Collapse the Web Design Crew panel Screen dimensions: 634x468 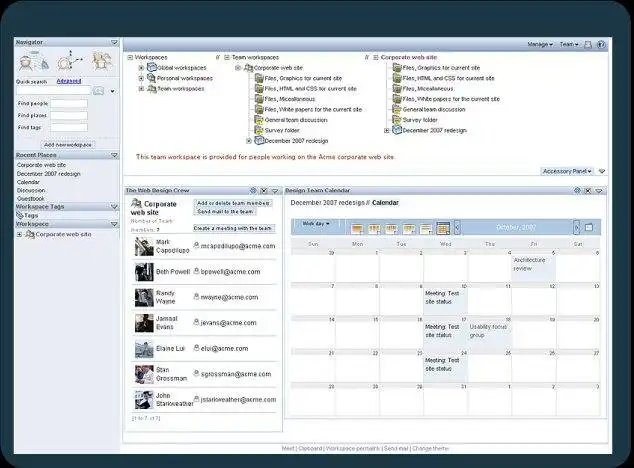[275, 191]
